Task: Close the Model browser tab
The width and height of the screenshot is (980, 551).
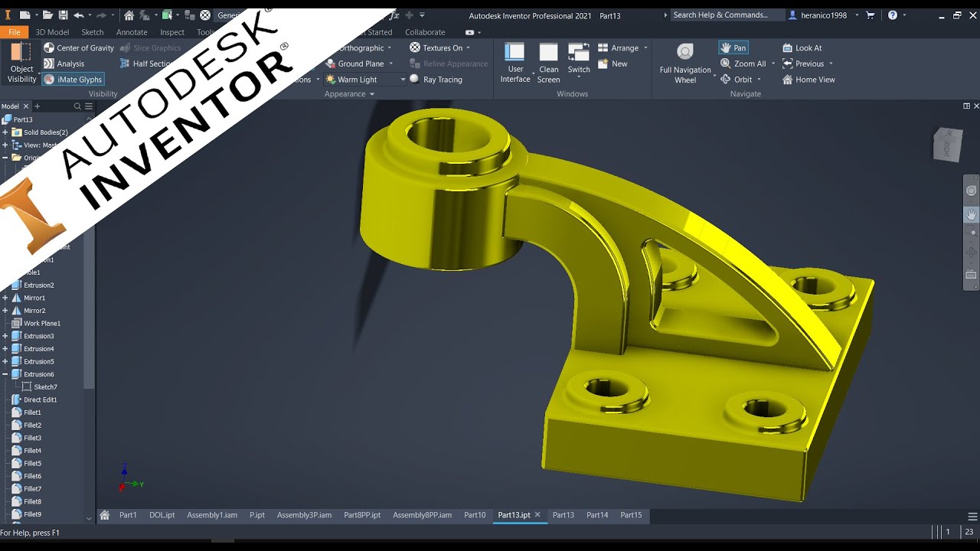Action: tap(25, 106)
